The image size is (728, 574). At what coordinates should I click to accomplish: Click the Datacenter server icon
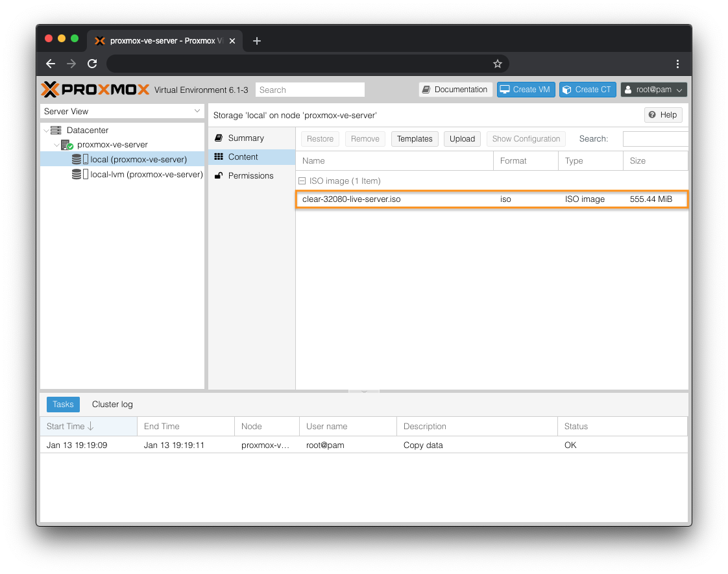click(56, 130)
